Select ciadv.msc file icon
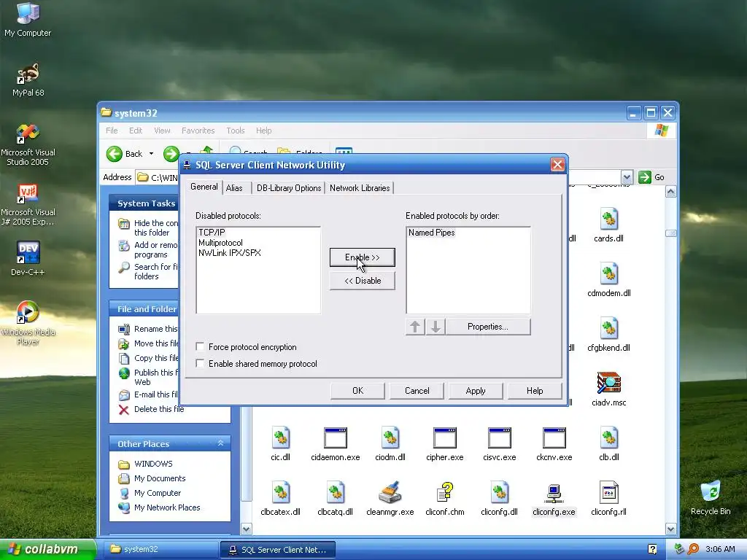Screen dimensions: 747x560 tap(608, 389)
